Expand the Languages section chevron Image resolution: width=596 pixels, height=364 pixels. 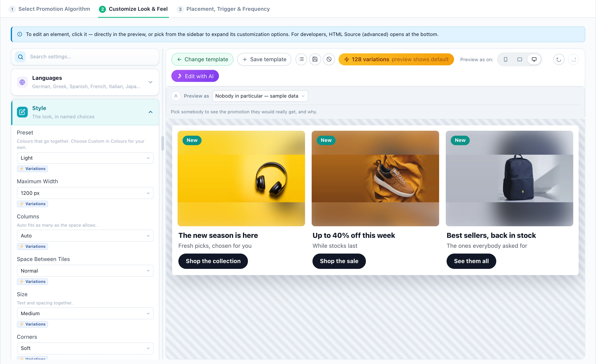(150, 82)
